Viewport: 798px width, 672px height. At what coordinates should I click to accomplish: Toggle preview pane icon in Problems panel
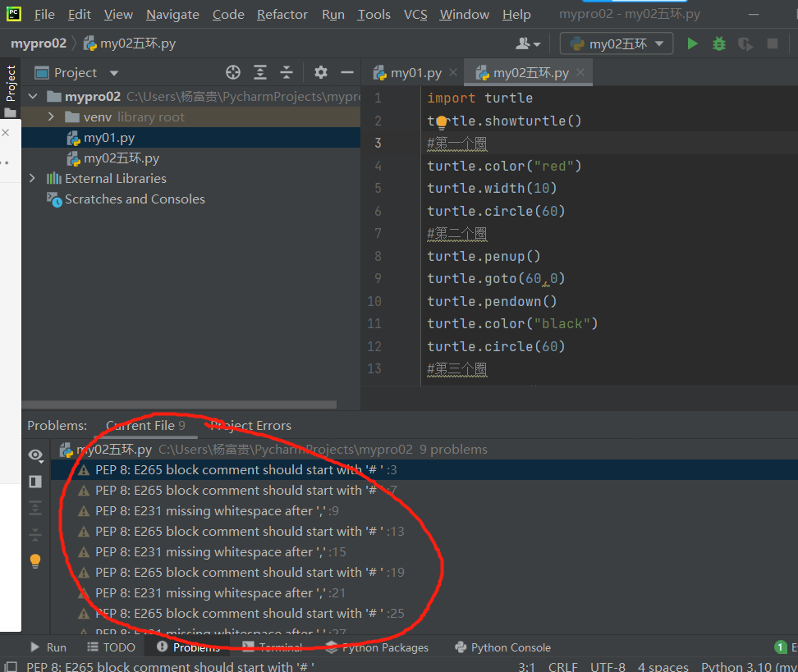pyautogui.click(x=35, y=482)
